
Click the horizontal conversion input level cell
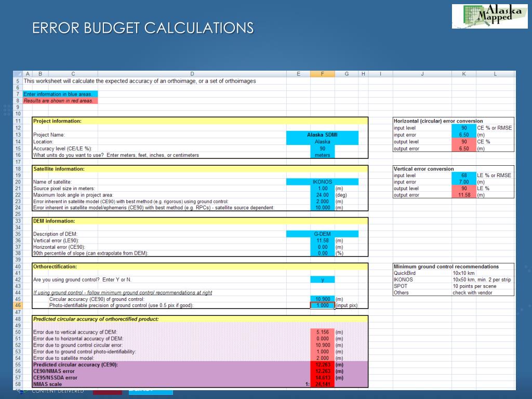464,128
